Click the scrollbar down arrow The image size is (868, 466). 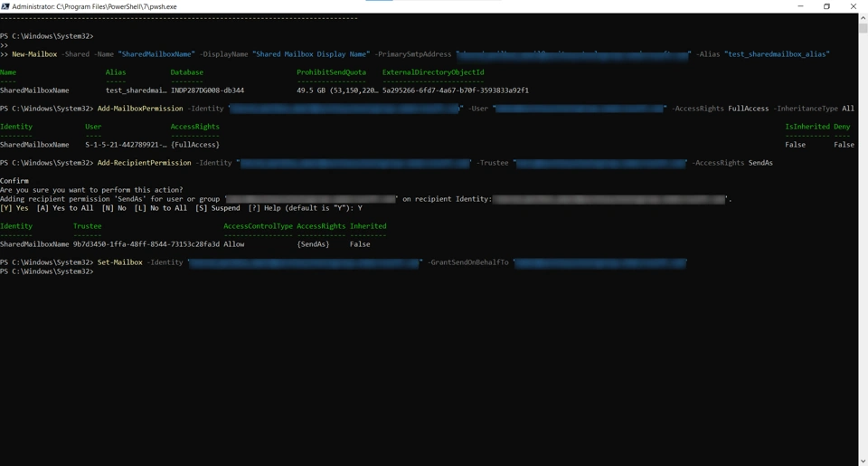(863, 461)
